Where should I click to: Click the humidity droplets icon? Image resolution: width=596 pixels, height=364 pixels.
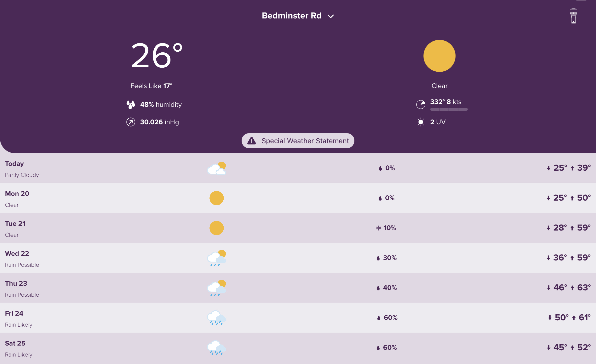(x=131, y=104)
